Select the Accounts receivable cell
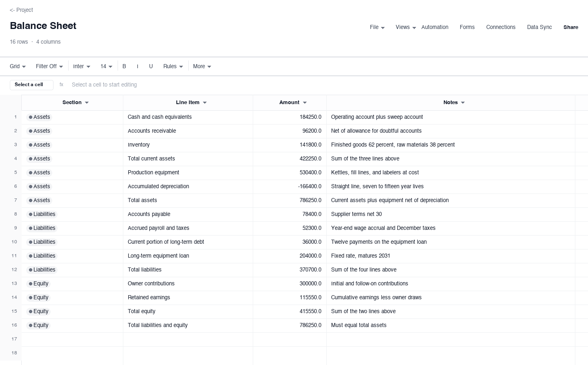 (188, 131)
